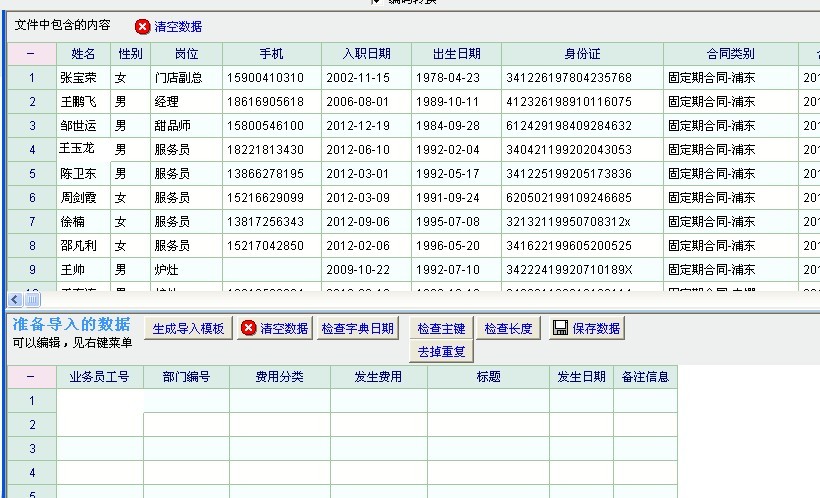Click the minus corner cell of the upper table

(x=30, y=54)
